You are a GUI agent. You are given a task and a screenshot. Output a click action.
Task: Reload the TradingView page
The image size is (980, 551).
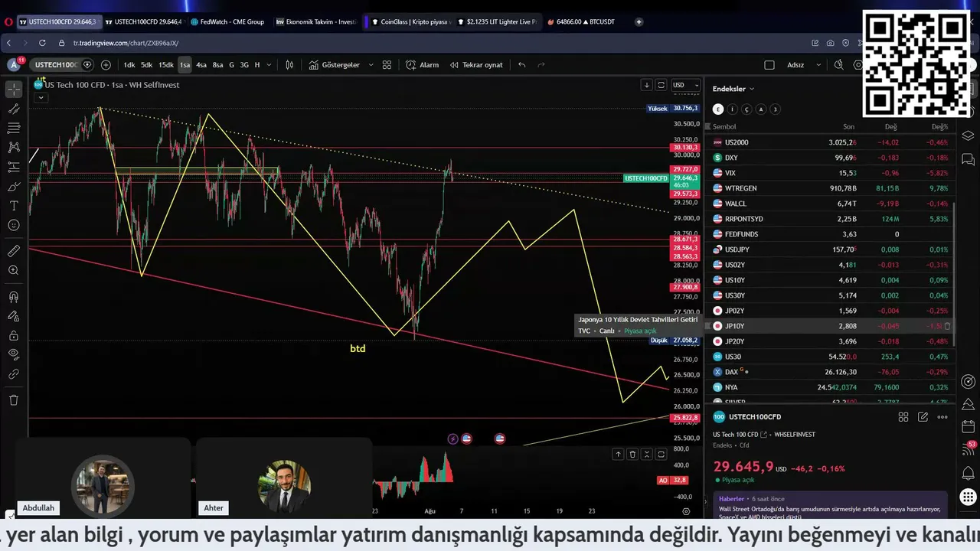pyautogui.click(x=41, y=44)
